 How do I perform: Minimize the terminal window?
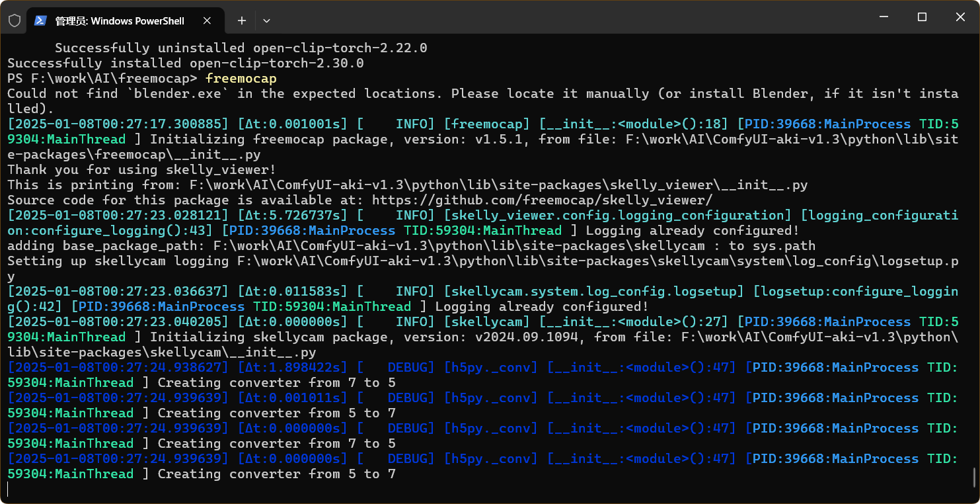(882, 17)
